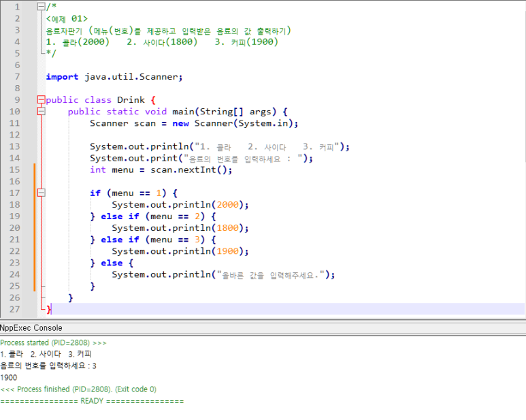Click the number 1800 in println
Image resolution: width=526 pixels, height=420 pixels.
tap(227, 228)
